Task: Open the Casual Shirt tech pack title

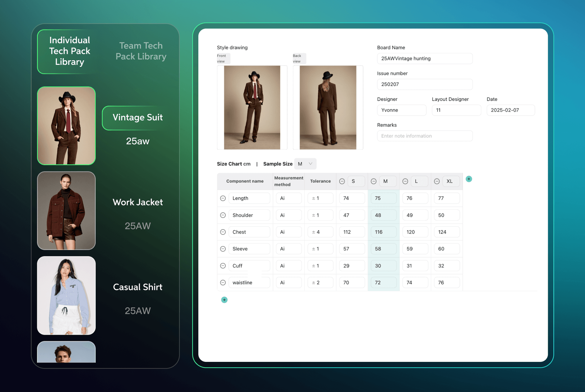Action: 138,287
